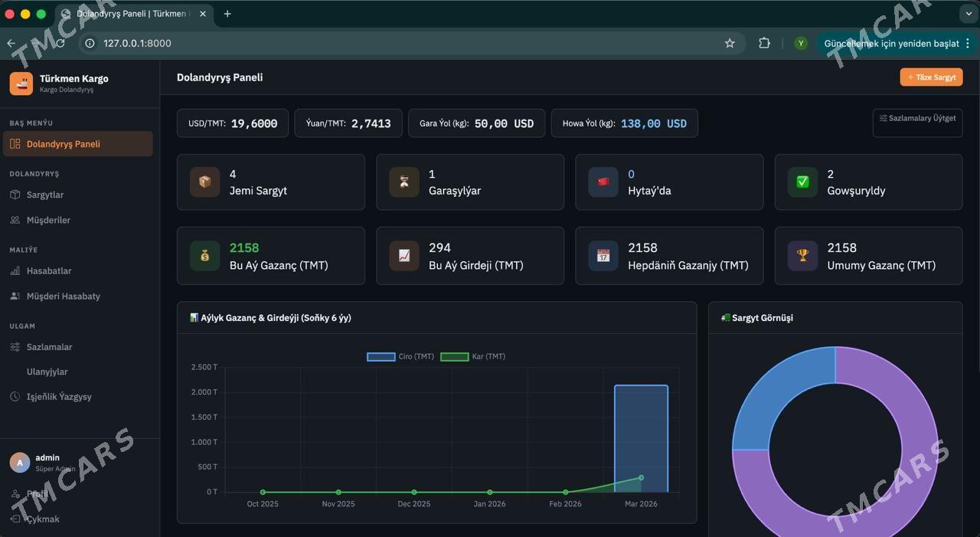Click the hourglass icon on Garaşylýar card
Screen dimensions: 980x537
tap(403, 182)
